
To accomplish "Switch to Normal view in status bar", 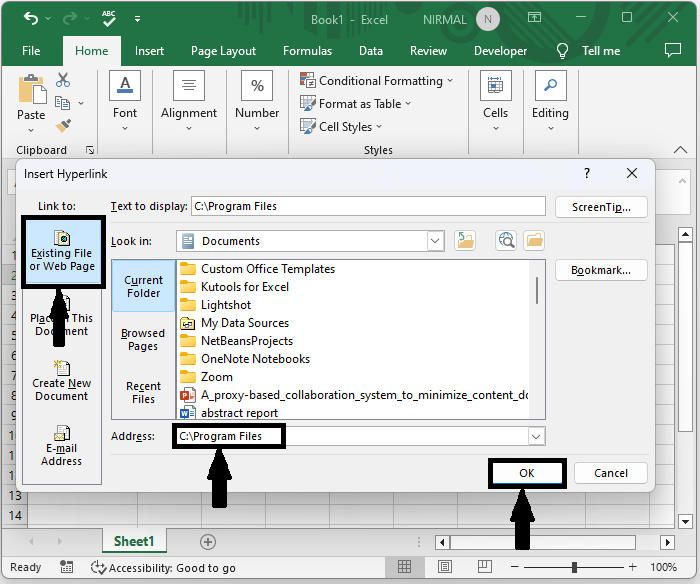I will 403,567.
